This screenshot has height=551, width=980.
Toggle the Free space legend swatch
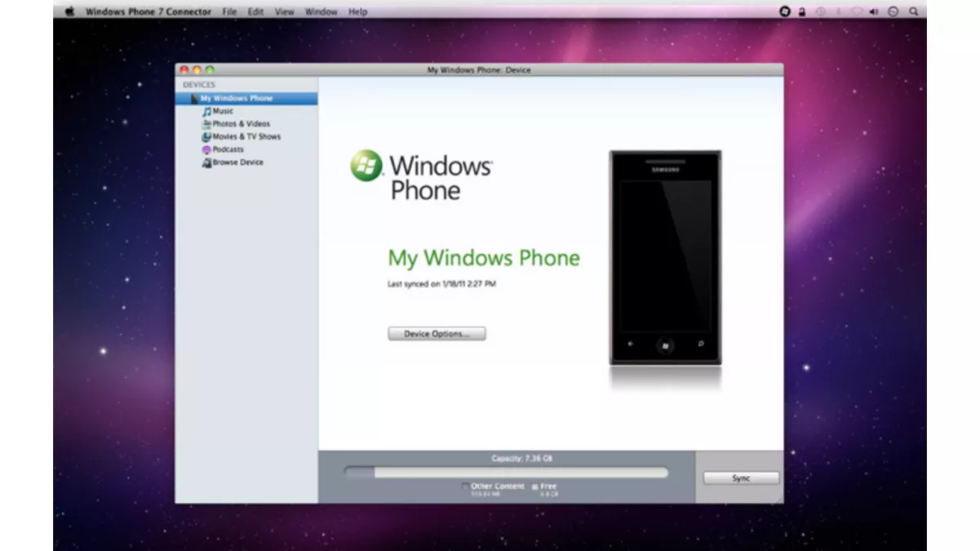pos(533,486)
